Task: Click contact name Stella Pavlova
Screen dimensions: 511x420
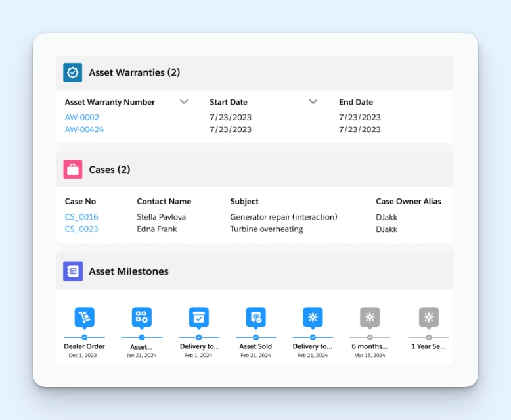Action: (x=162, y=217)
